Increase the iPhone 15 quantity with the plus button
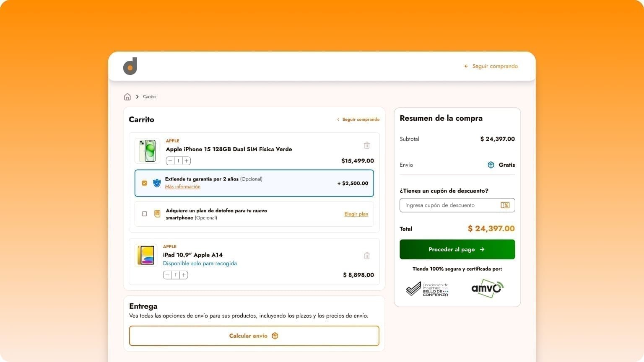The image size is (644, 362). coord(187,161)
